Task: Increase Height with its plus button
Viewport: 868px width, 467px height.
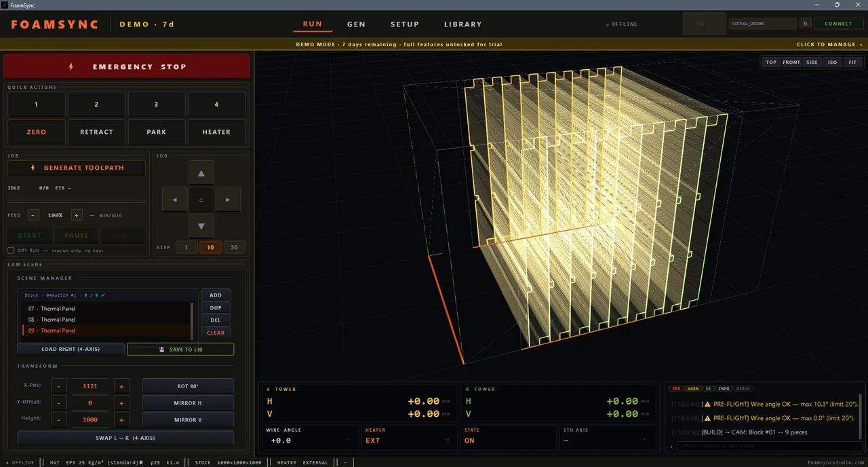Action: click(121, 419)
